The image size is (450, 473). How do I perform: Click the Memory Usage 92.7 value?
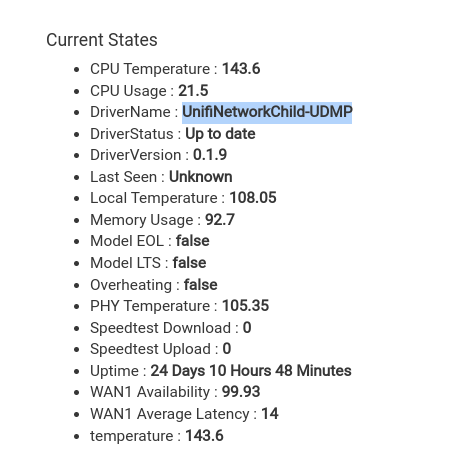pos(220,220)
